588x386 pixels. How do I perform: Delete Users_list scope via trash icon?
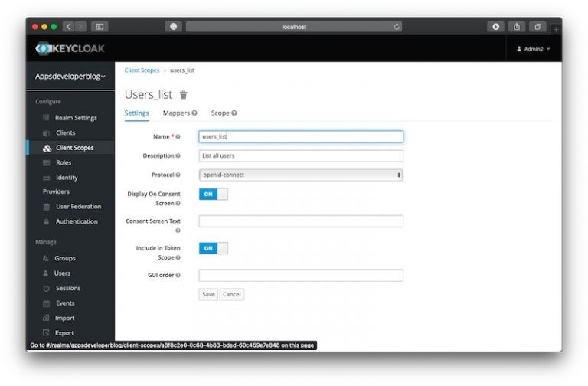183,95
